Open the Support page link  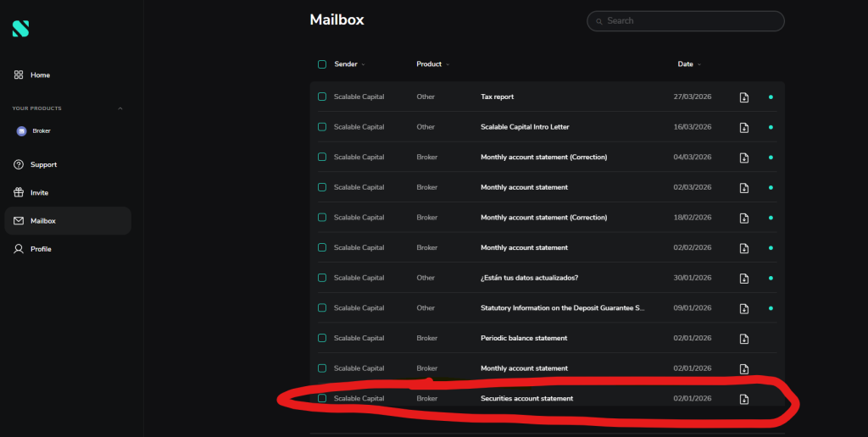click(x=43, y=164)
